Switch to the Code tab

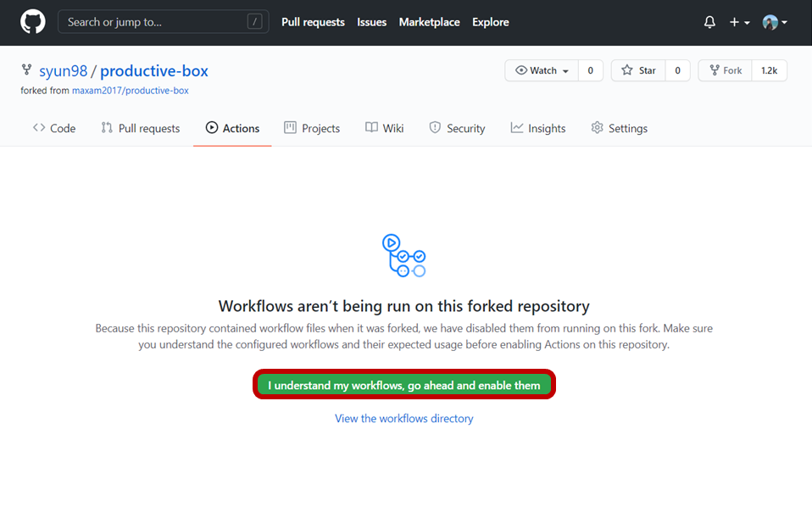[x=54, y=129]
